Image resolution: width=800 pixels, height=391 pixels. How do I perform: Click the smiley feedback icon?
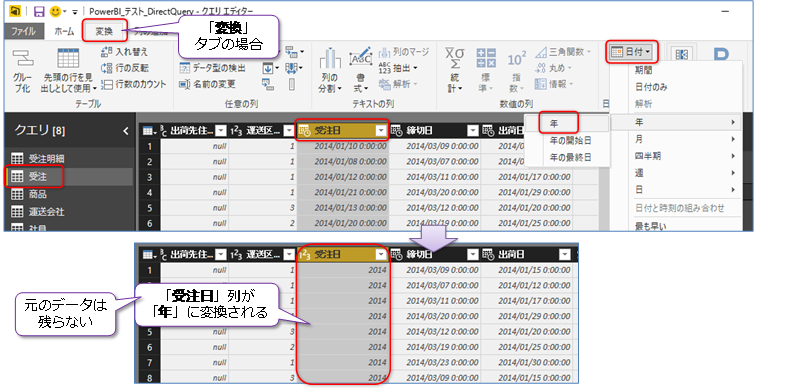[55, 11]
